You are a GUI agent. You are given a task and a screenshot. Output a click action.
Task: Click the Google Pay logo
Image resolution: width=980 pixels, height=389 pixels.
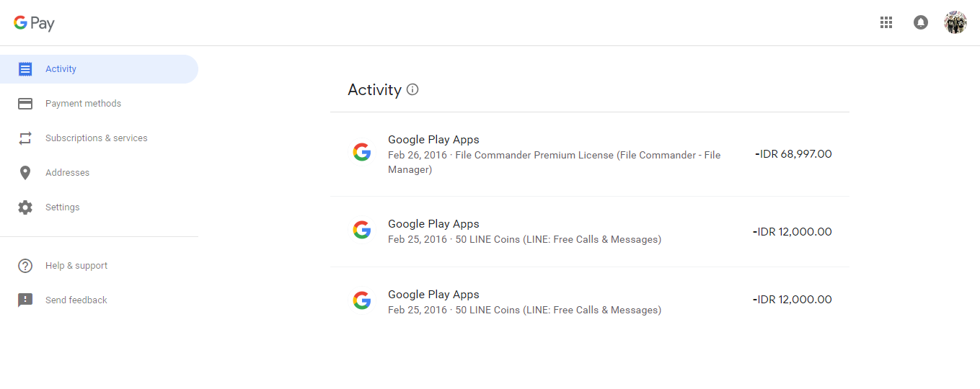click(34, 23)
